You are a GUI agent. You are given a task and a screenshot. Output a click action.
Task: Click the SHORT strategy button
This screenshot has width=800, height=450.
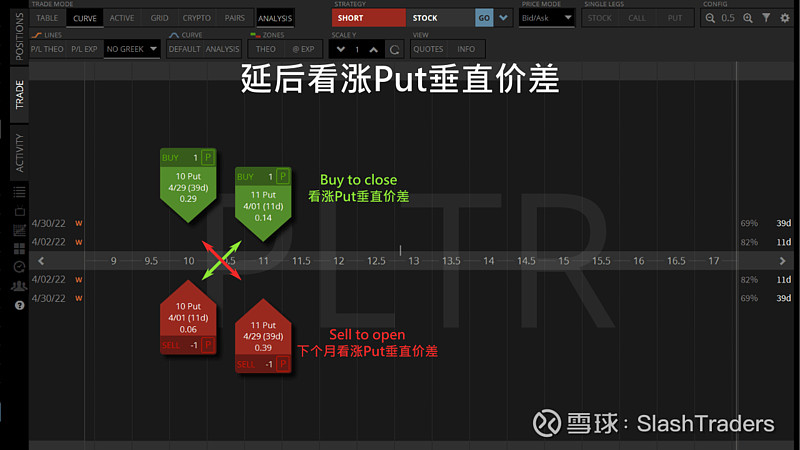[x=369, y=18]
